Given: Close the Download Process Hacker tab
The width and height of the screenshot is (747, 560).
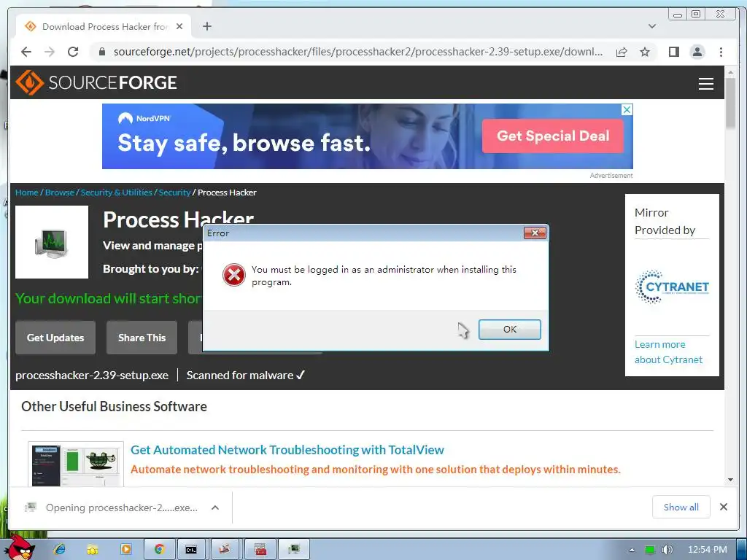Looking at the screenshot, I should (179, 27).
